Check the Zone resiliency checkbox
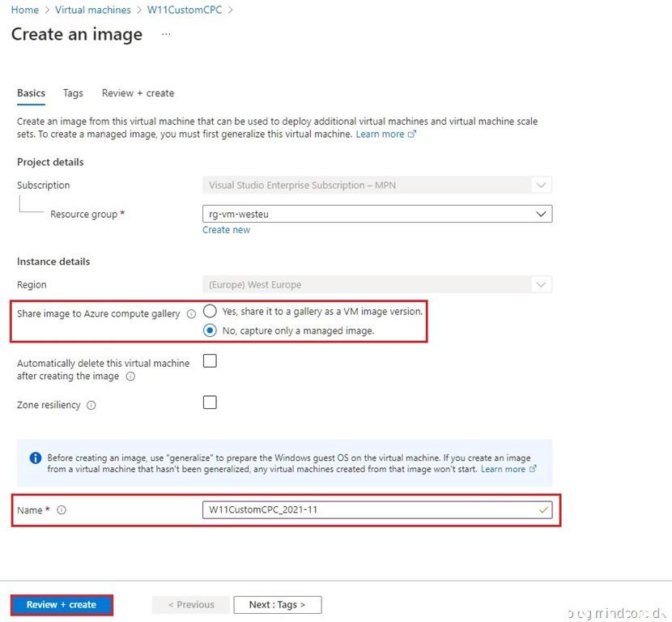This screenshot has width=672, height=622. pyautogui.click(x=210, y=403)
